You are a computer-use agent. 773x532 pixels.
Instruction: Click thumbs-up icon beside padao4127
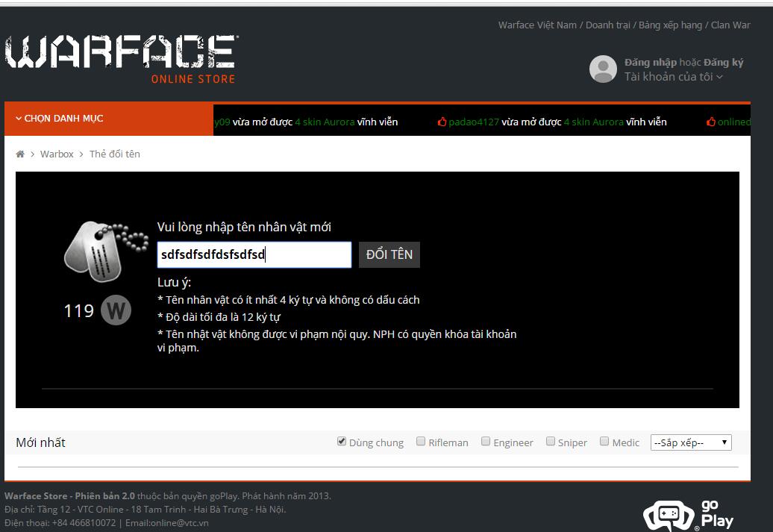tap(442, 122)
